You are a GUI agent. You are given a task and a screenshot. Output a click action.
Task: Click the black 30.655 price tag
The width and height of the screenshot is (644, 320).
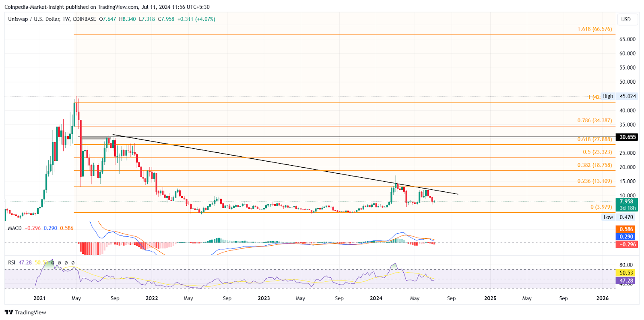coord(627,137)
